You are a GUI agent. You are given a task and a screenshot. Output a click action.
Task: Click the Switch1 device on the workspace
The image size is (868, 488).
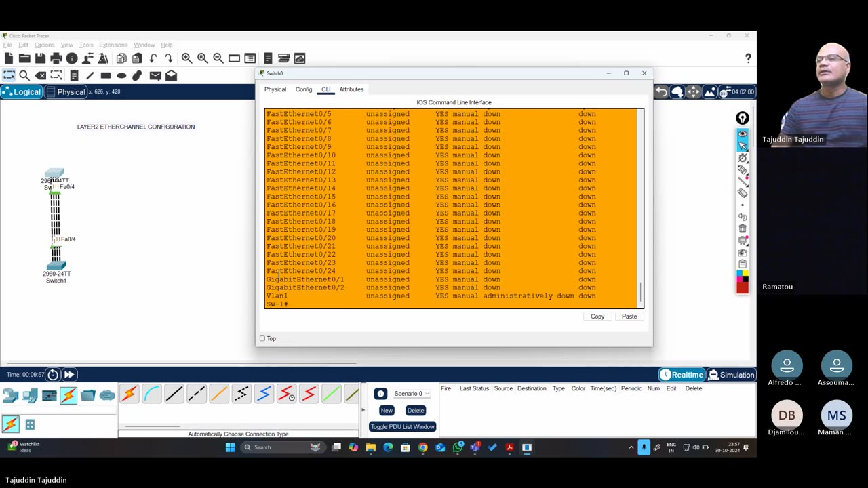coord(56,266)
